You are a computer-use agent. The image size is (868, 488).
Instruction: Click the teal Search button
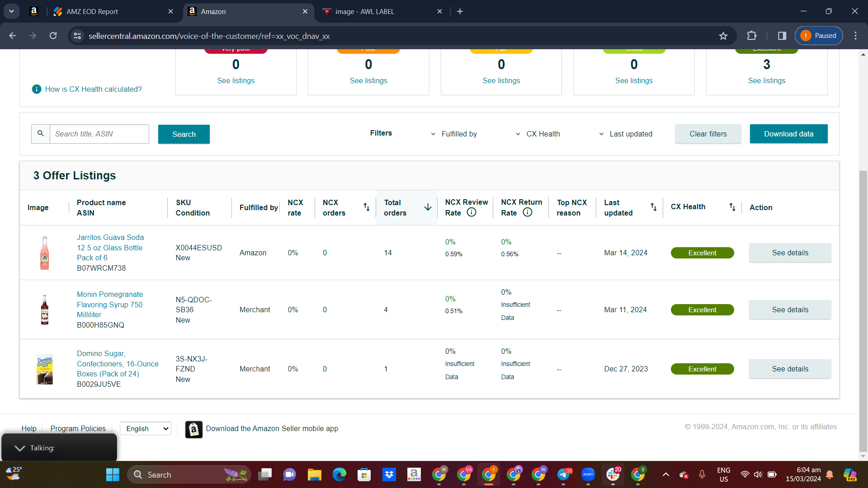click(x=184, y=134)
